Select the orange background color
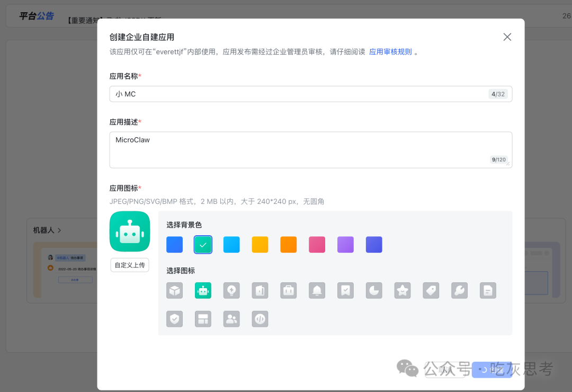This screenshot has width=572, height=392. coord(289,245)
